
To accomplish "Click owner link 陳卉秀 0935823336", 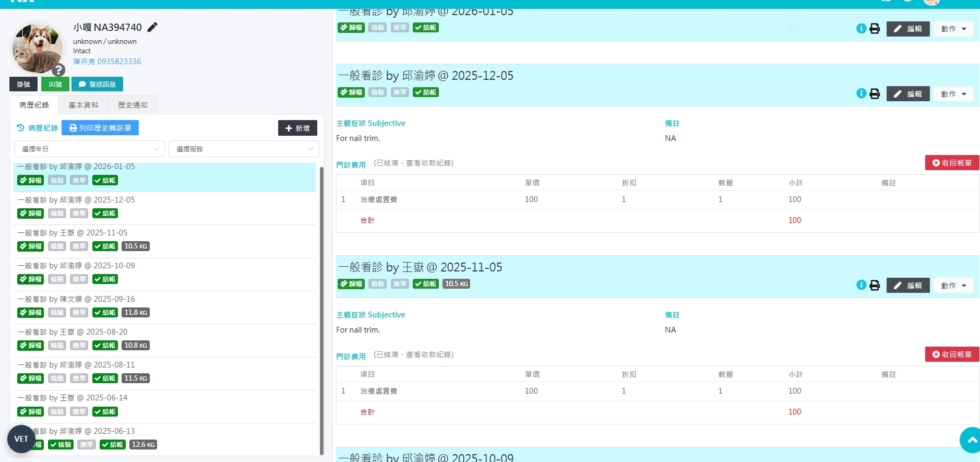I will point(107,62).
